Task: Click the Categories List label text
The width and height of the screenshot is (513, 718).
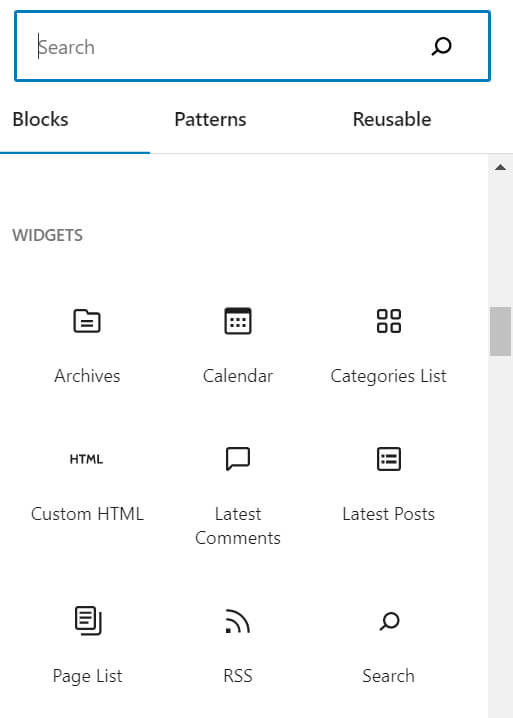Action: tap(388, 376)
